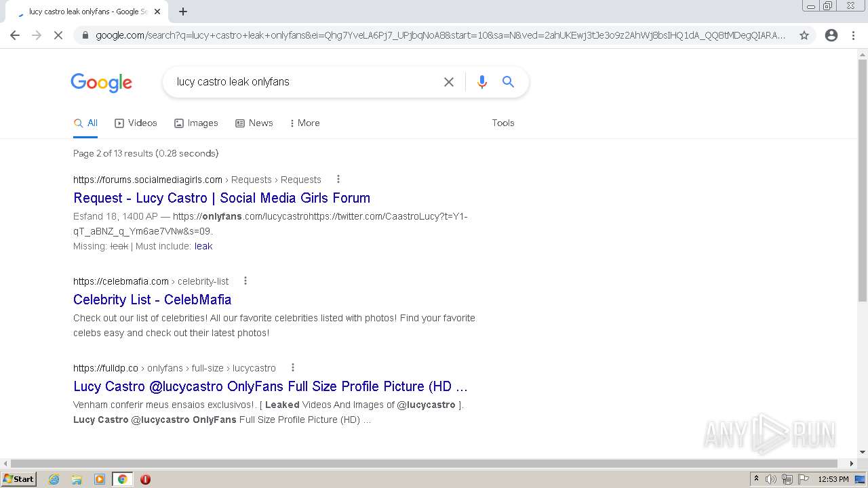Screen dimensions: 868x488
Task: Switch to the Images tab
Action: pyautogui.click(x=196, y=123)
